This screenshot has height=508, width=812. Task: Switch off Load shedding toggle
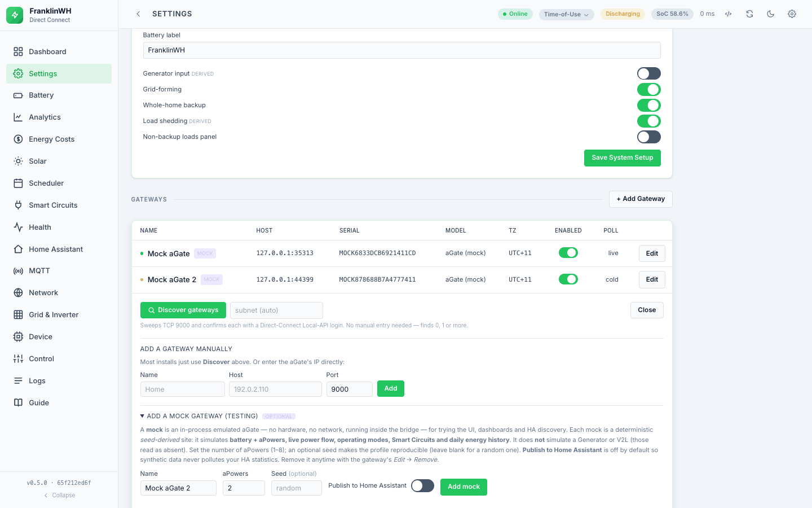pos(648,121)
